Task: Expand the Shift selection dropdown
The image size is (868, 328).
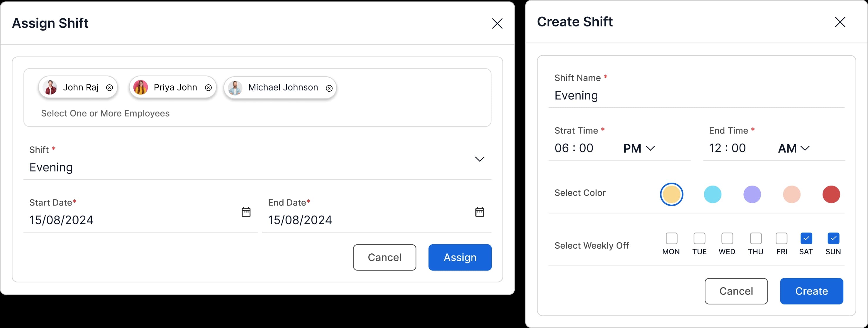Action: (480, 159)
